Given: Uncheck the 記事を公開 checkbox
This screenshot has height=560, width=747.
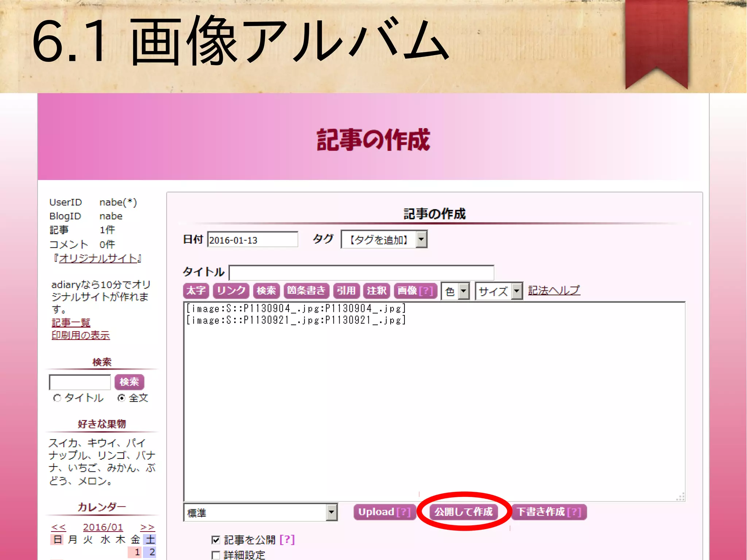Looking at the screenshot, I should click(216, 540).
